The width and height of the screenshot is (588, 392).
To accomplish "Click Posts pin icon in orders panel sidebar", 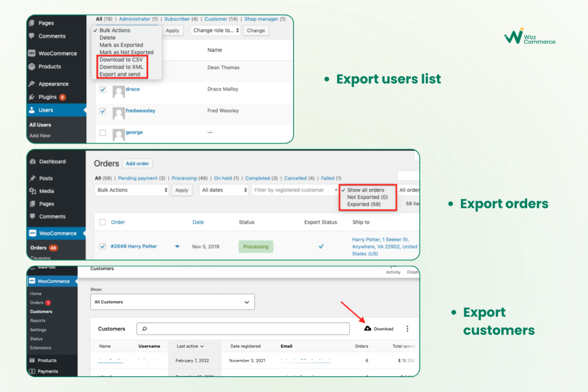I will coord(33,178).
